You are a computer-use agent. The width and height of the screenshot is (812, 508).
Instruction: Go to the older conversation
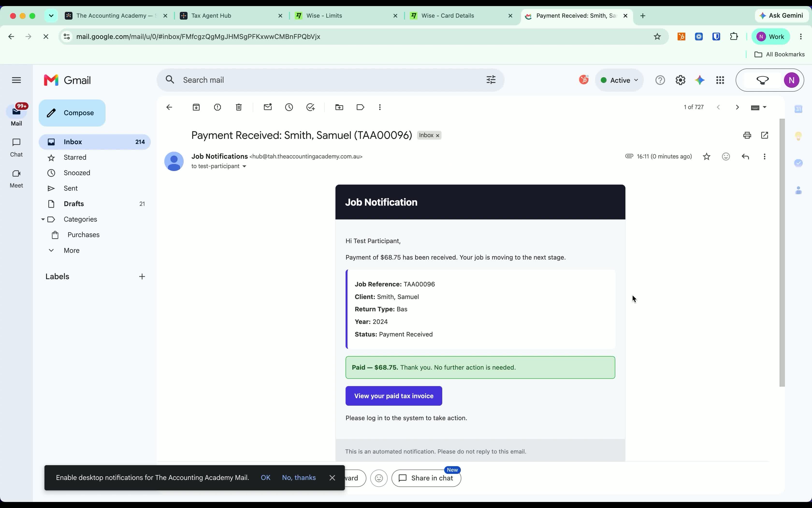[737, 107]
